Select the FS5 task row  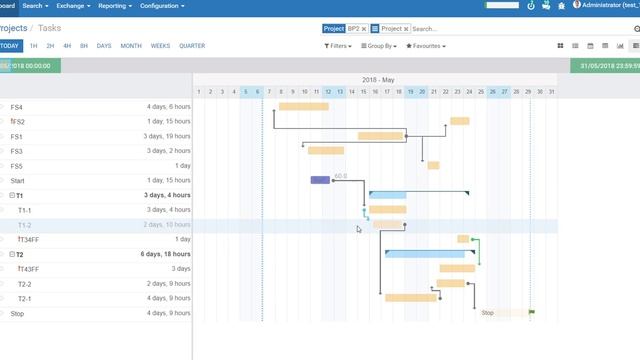96,166
